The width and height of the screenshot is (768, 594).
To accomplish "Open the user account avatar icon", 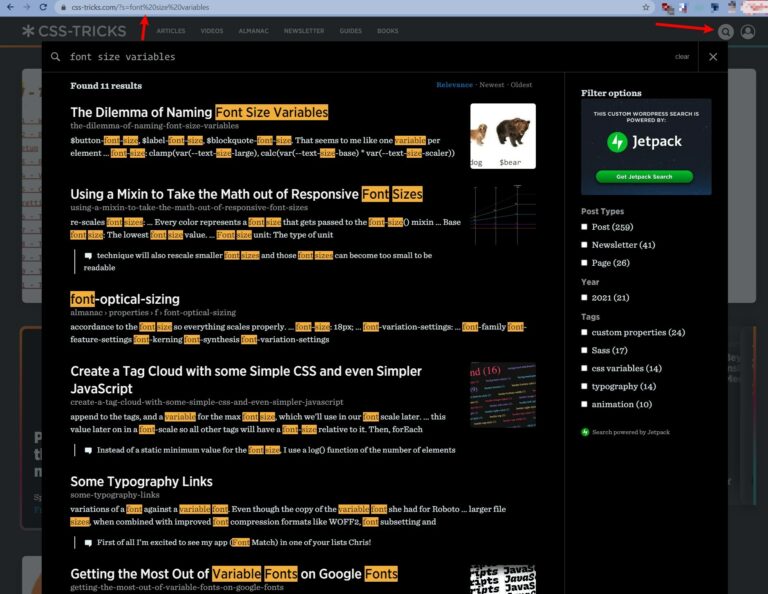I will point(747,32).
